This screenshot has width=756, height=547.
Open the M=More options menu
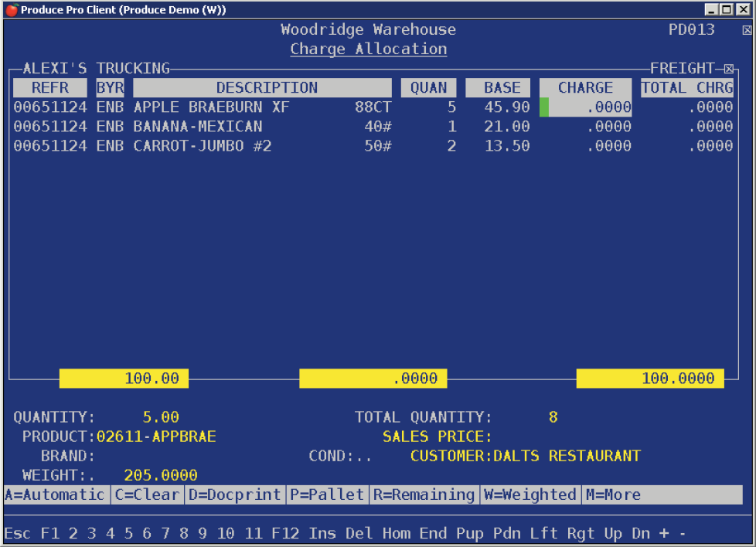(613, 494)
